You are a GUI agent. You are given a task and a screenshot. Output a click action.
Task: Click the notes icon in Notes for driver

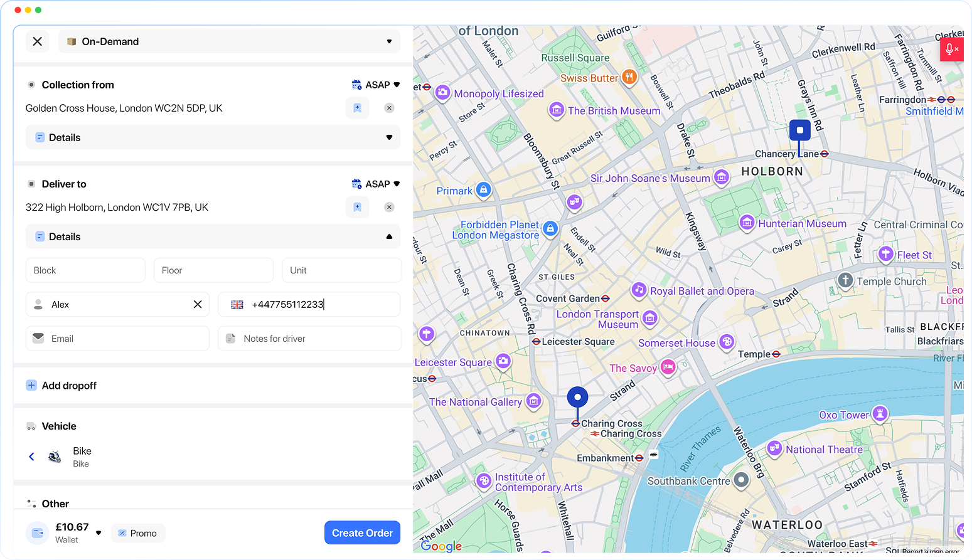(231, 338)
